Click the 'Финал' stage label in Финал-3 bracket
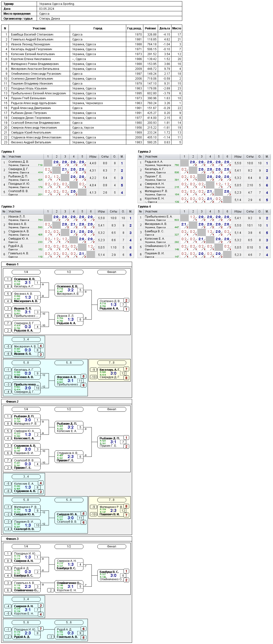Viewport: 273px width, 644px height. pos(112,546)
